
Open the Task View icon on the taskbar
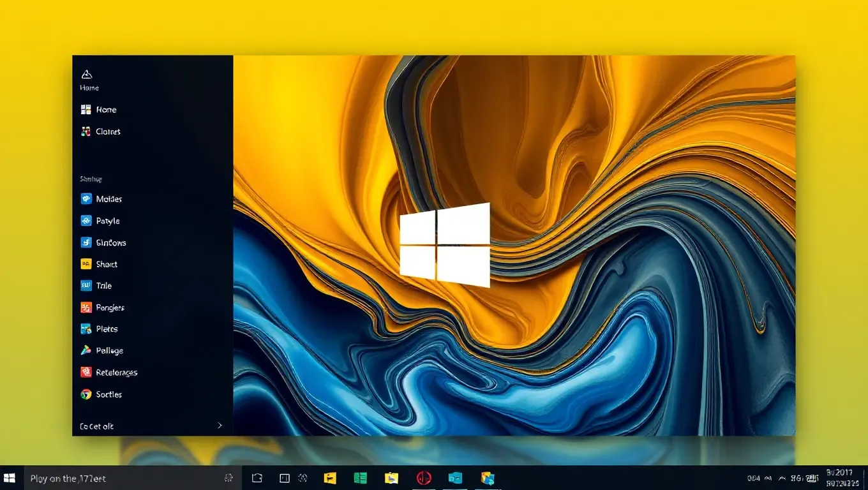(257, 478)
